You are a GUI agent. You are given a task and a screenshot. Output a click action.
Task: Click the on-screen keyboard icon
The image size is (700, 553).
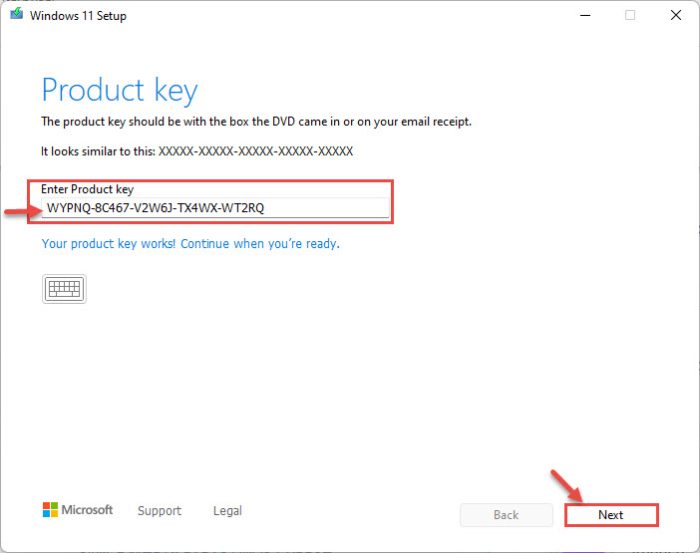(65, 289)
